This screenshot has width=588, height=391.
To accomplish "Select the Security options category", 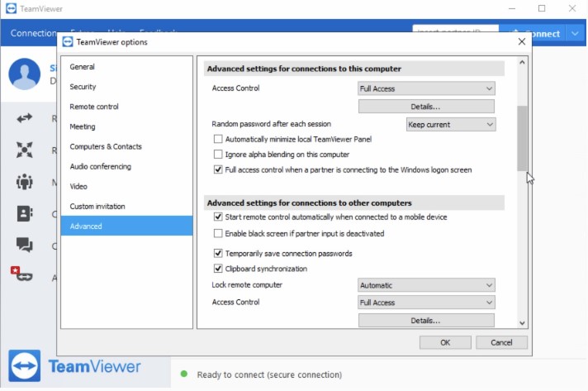I will (x=126, y=87).
